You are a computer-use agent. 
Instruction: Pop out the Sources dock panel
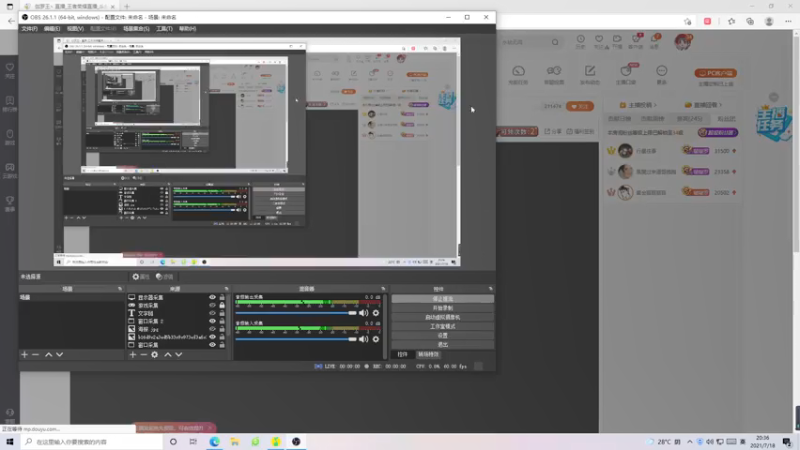click(226, 289)
